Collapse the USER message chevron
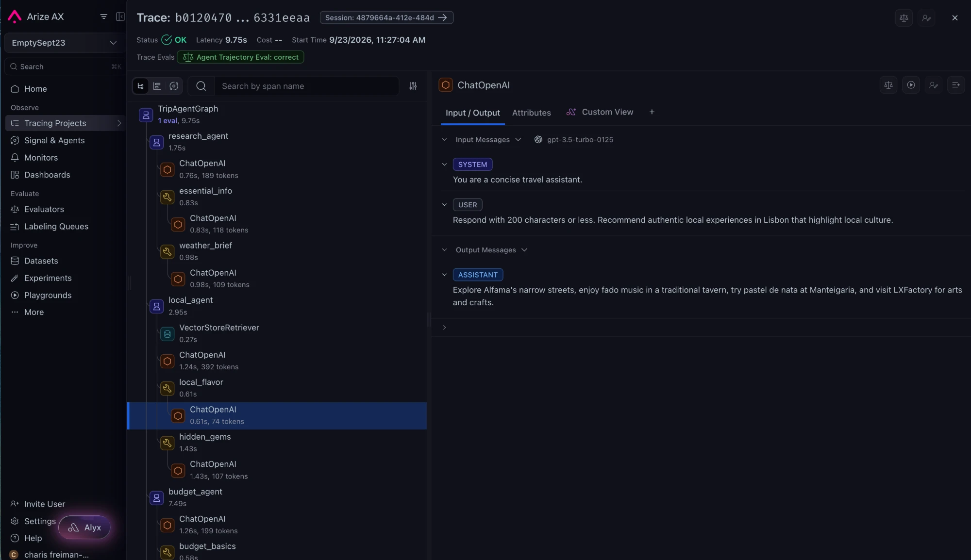 [x=444, y=205]
